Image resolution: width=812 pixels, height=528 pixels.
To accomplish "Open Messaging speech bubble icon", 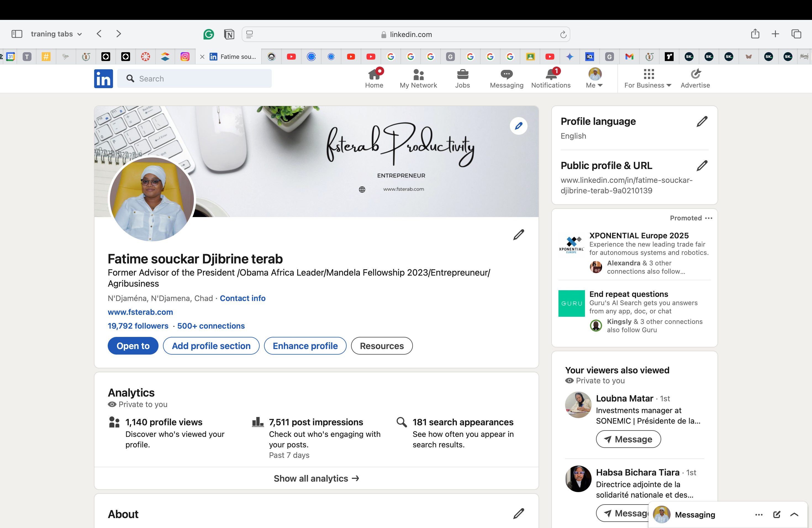I will click(506, 74).
